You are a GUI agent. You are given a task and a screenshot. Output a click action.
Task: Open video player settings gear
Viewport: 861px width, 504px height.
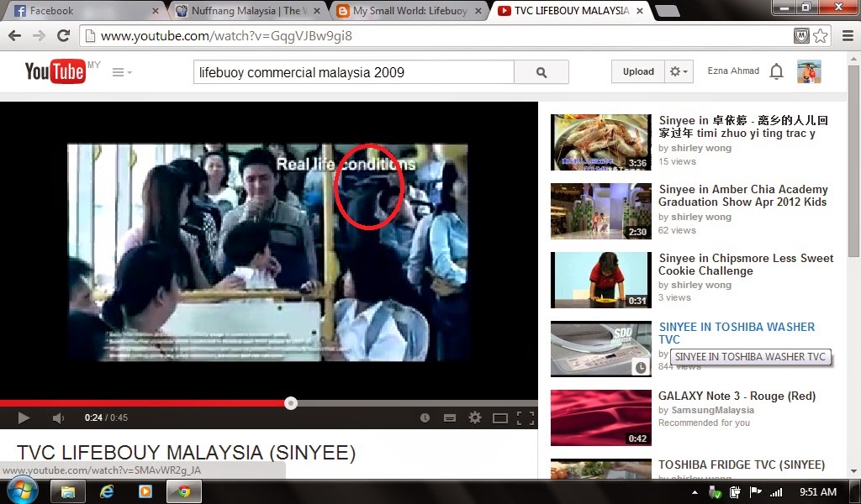pyautogui.click(x=475, y=417)
